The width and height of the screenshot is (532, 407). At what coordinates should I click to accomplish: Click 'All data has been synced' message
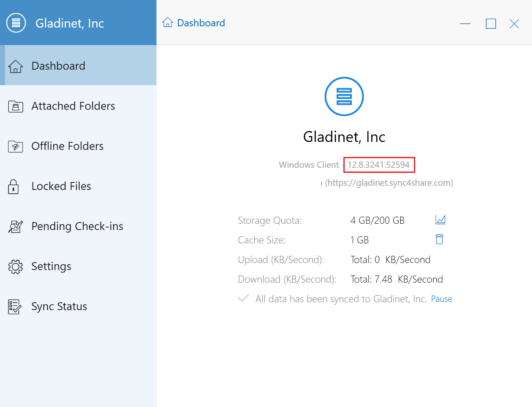(x=341, y=299)
